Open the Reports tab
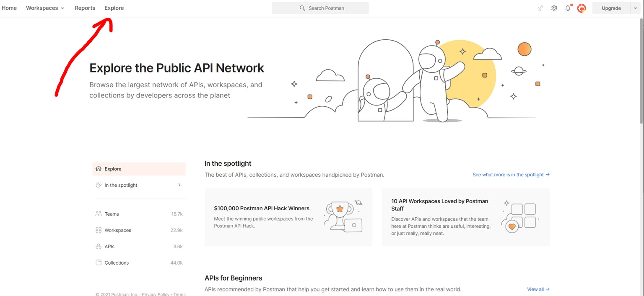 tap(85, 8)
